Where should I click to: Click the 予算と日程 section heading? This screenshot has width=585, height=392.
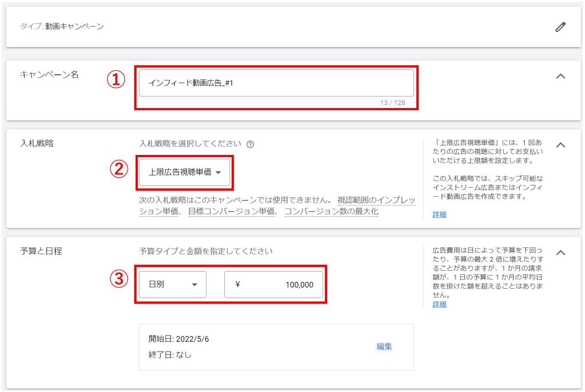coord(41,251)
